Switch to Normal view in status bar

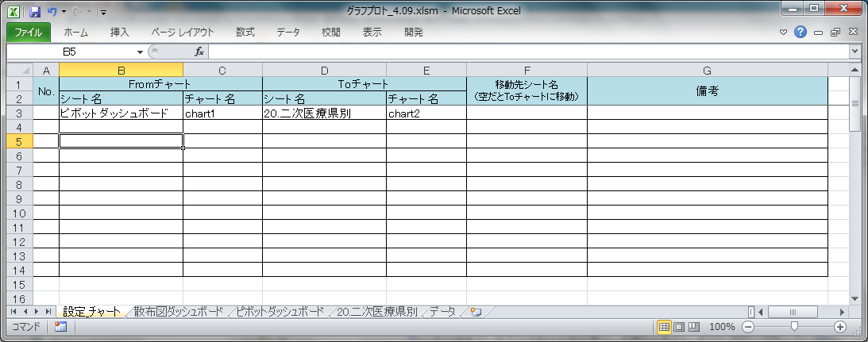[x=664, y=327]
